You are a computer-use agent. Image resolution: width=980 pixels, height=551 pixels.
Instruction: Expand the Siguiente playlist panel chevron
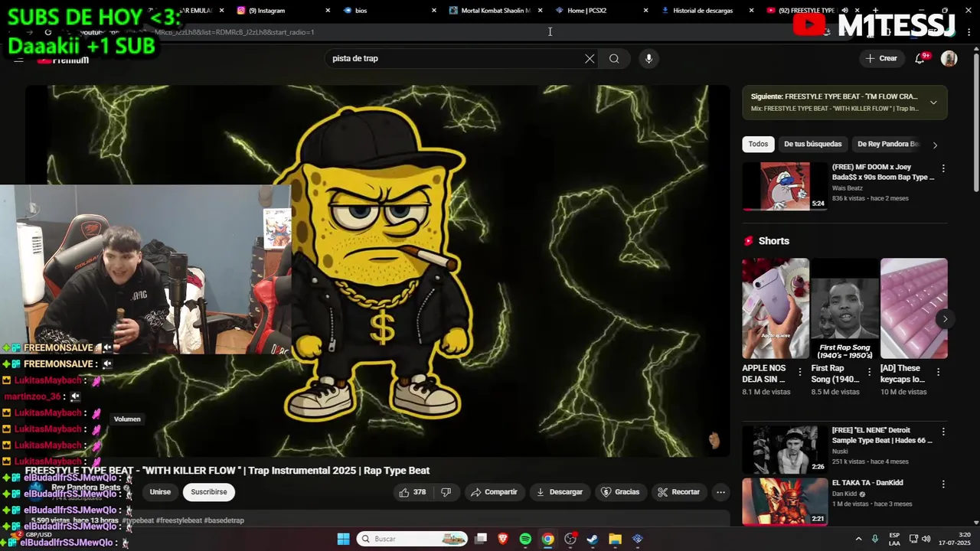933,103
